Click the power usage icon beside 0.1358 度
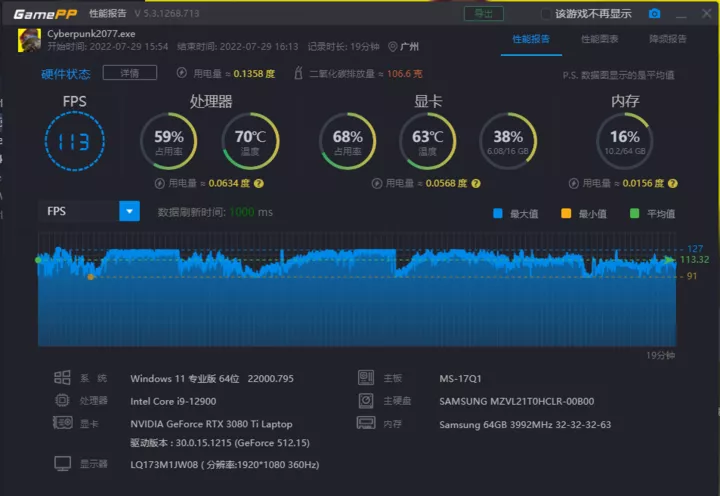720x496 pixels. 182,73
